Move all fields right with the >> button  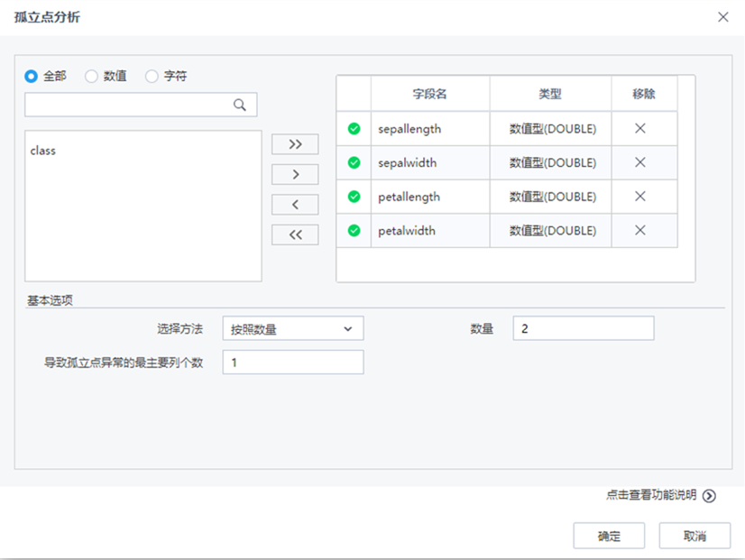point(295,143)
